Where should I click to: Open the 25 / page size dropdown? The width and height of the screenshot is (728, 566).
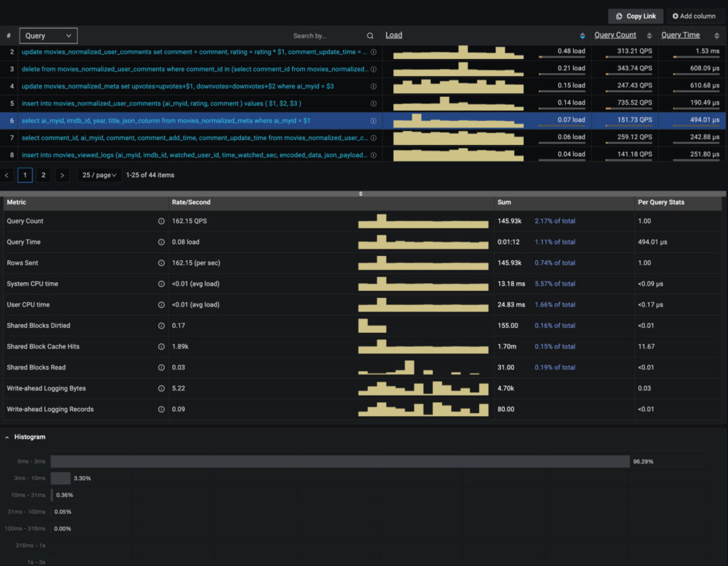tap(99, 174)
